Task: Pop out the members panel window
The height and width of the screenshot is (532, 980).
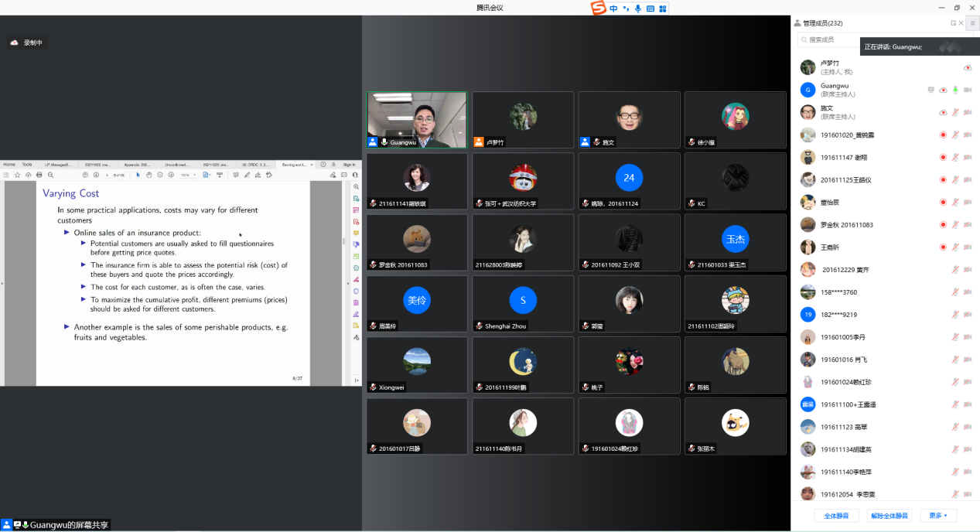Action: (953, 23)
